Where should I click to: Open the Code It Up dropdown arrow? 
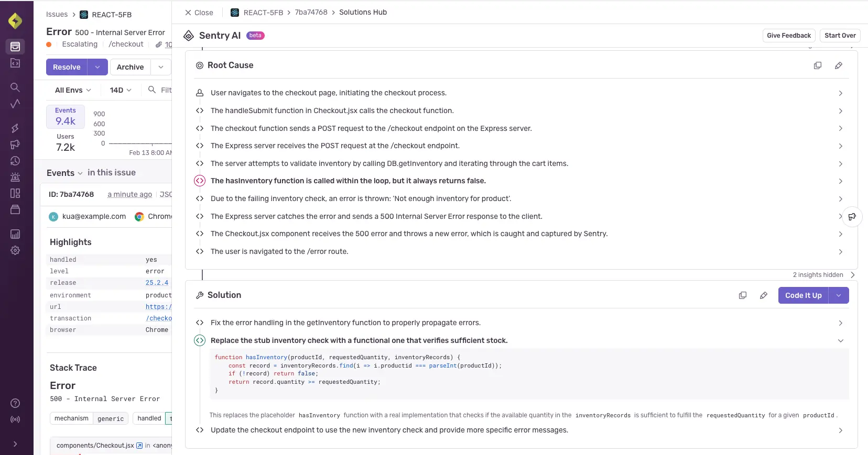click(839, 295)
